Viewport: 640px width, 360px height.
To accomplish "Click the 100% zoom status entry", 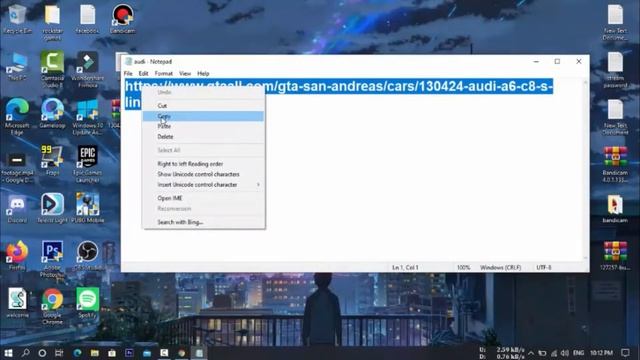I will (464, 268).
